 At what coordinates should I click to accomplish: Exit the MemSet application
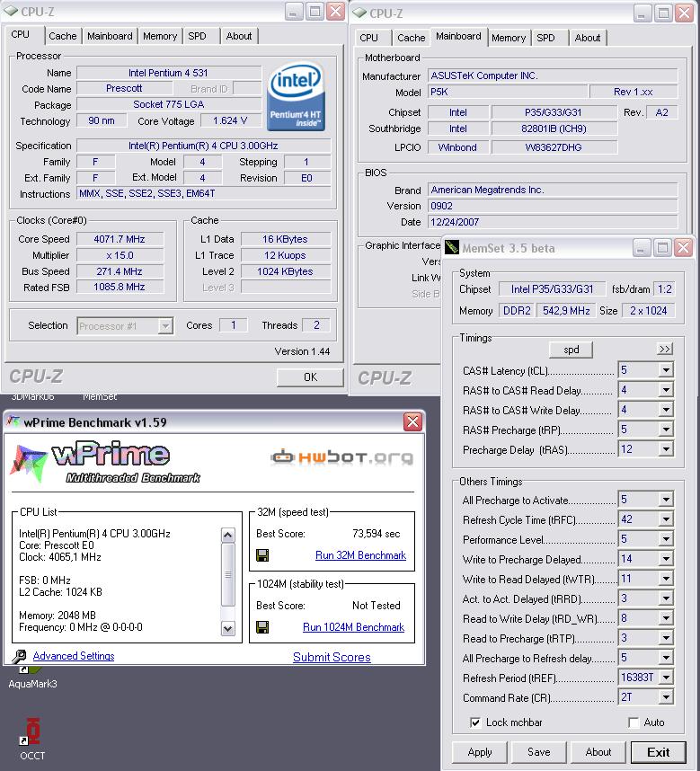tap(659, 752)
